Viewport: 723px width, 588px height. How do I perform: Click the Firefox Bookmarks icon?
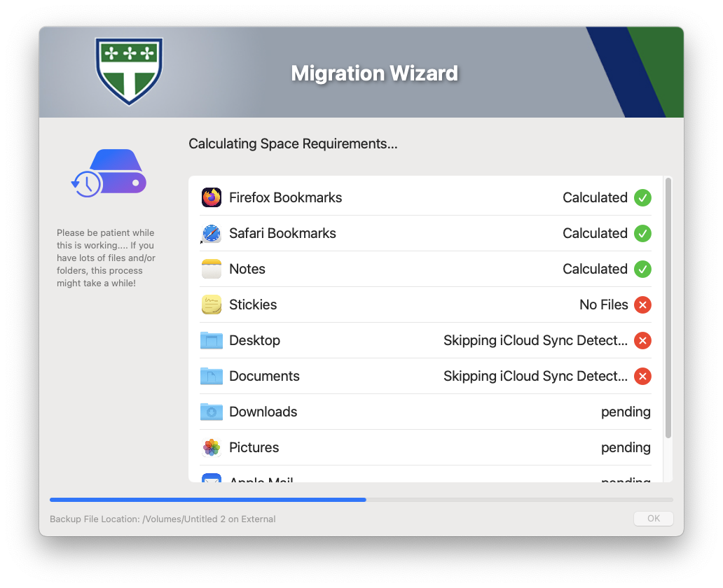pos(212,197)
